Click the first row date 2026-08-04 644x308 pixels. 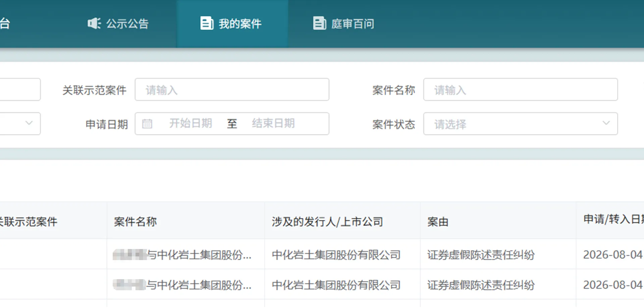tap(613, 255)
